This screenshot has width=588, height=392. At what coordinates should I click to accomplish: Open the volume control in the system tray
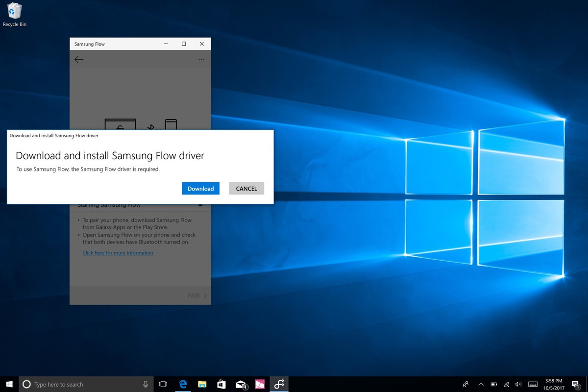tap(518, 384)
